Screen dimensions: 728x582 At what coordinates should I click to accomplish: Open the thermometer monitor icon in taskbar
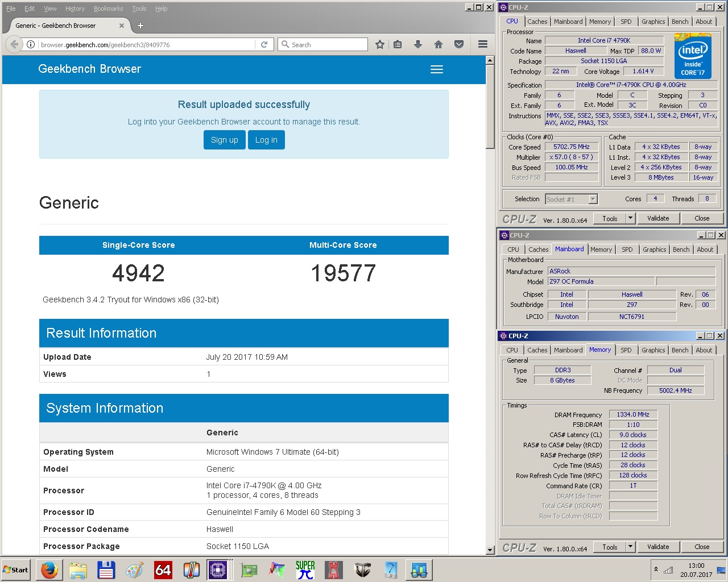click(x=192, y=569)
